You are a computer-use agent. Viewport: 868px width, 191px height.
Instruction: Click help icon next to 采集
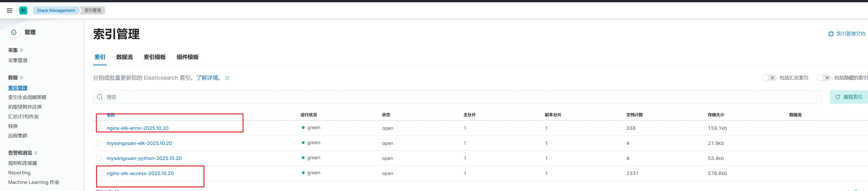[x=21, y=50]
